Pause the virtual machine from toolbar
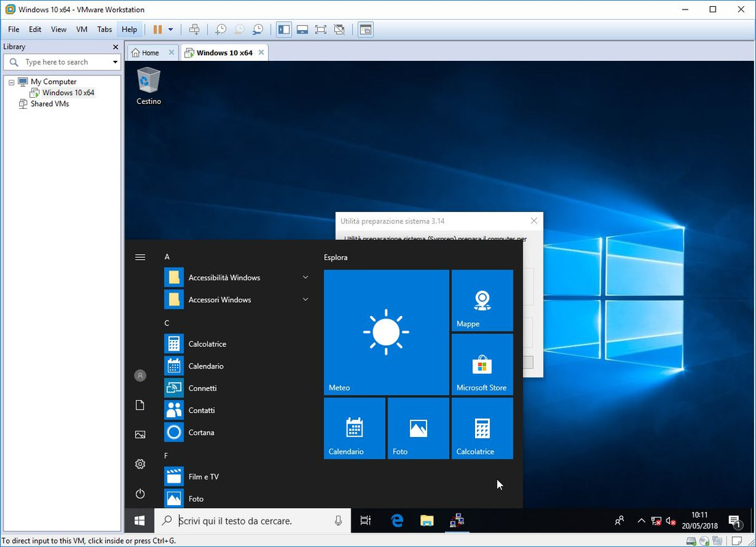Screen dimensions: 756x547 158,29
